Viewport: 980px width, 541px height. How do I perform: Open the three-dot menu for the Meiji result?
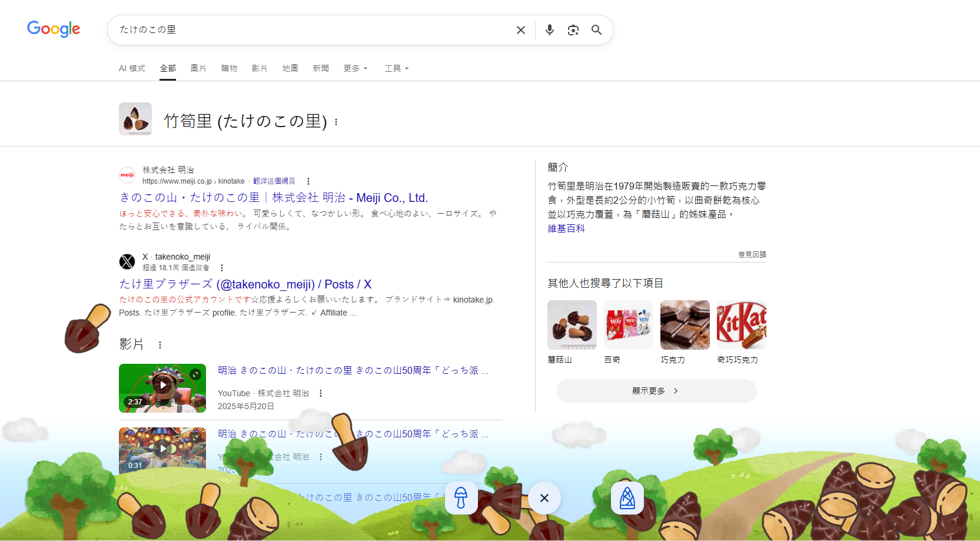click(x=309, y=181)
